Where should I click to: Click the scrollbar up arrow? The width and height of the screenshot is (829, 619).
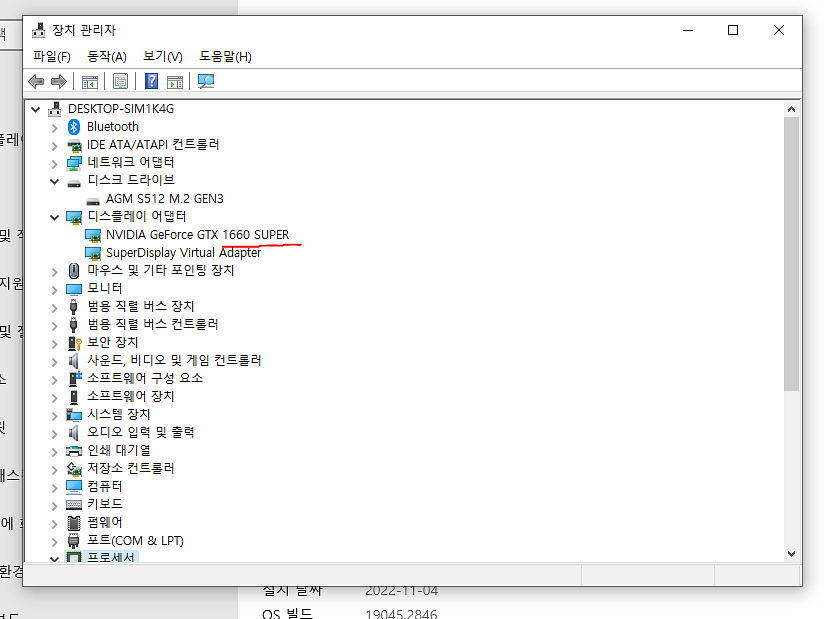coord(791,109)
